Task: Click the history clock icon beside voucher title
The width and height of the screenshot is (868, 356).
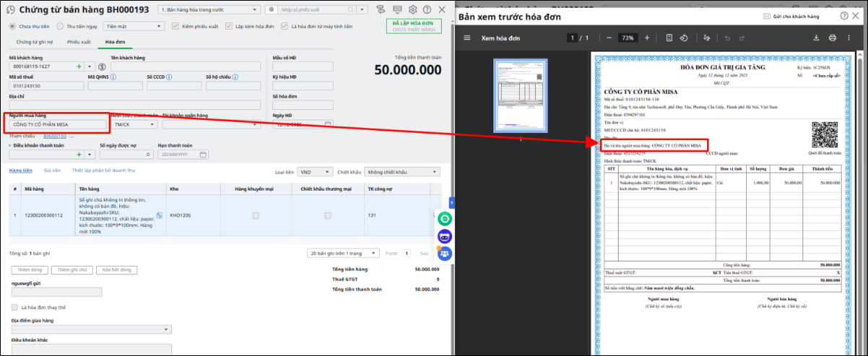Action: click(11, 10)
